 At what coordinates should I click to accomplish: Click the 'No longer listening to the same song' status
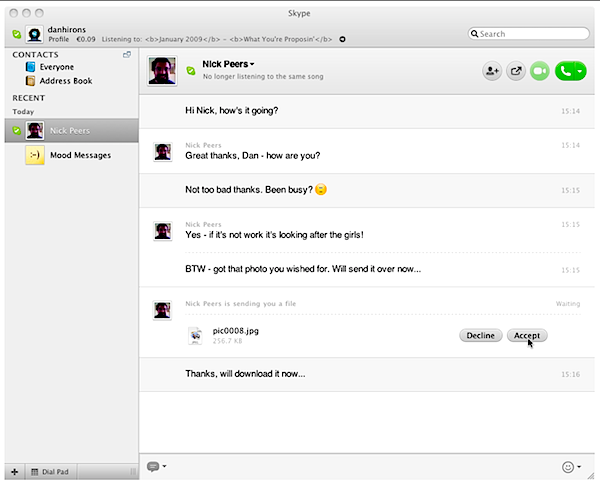(263, 77)
